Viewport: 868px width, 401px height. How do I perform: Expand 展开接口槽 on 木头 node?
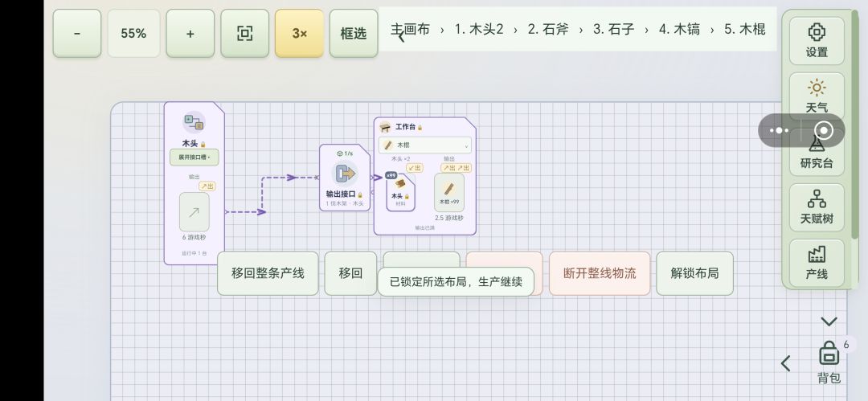(x=194, y=158)
